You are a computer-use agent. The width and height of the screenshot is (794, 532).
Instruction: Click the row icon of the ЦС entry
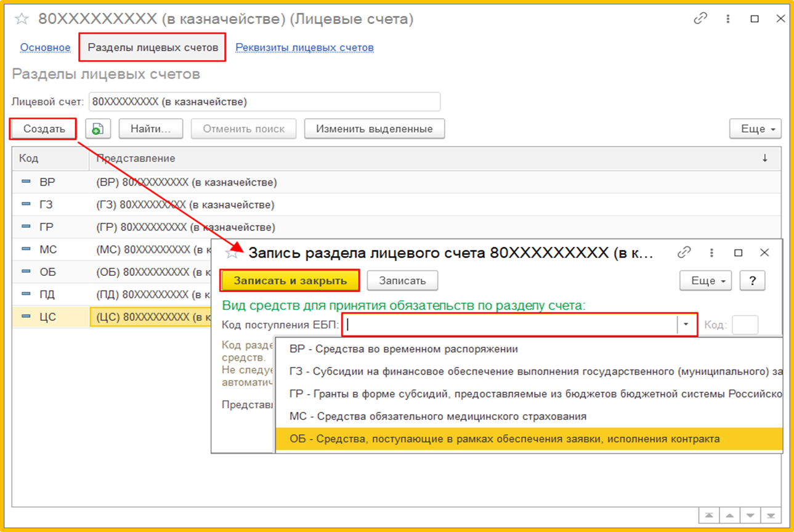(26, 316)
